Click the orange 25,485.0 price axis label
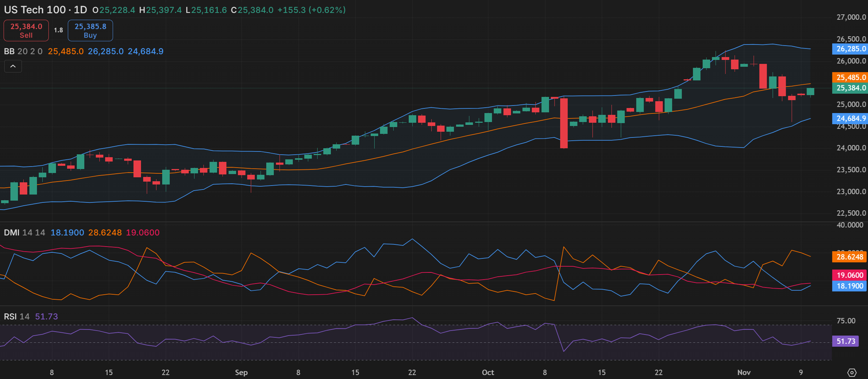This screenshot has height=379, width=868. pos(849,77)
